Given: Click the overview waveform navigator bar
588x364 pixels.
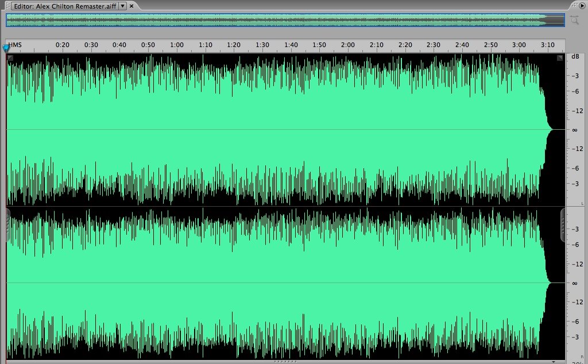Looking at the screenshot, I should (x=285, y=20).
